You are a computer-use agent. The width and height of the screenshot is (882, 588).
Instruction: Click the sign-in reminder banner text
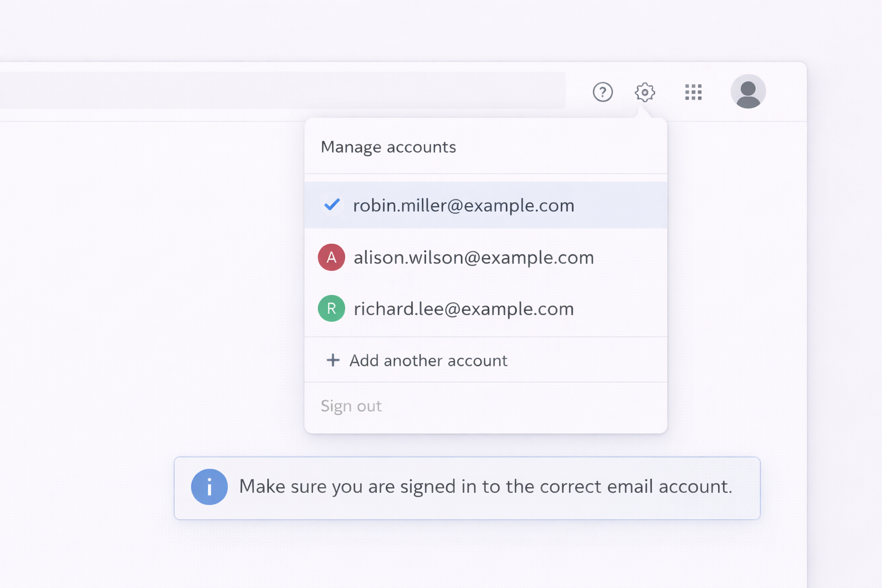click(x=485, y=487)
